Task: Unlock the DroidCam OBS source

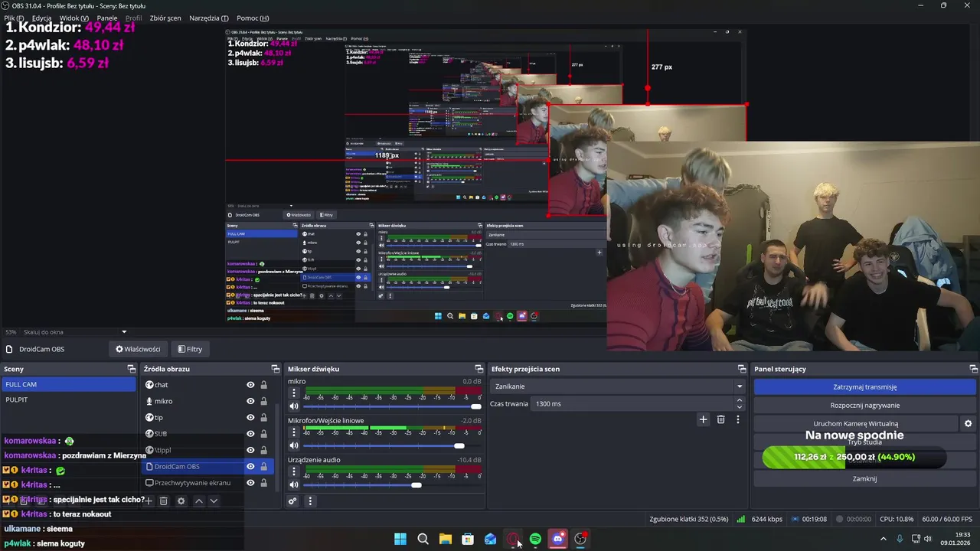Action: (x=263, y=467)
